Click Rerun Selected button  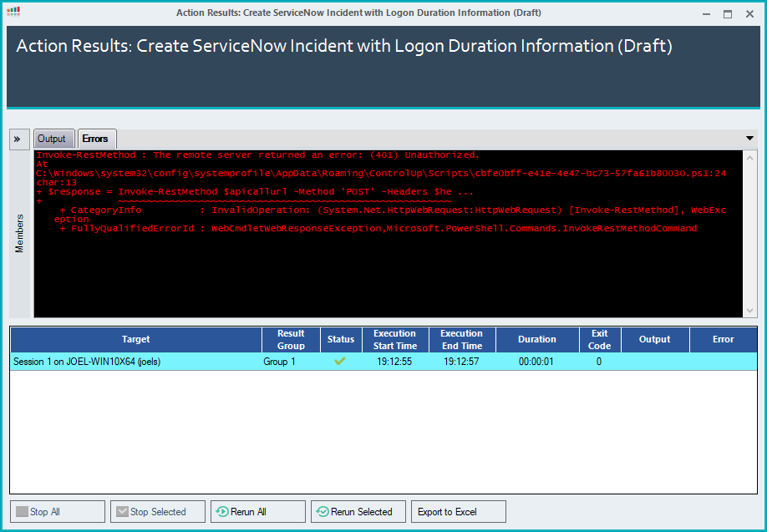(x=358, y=511)
